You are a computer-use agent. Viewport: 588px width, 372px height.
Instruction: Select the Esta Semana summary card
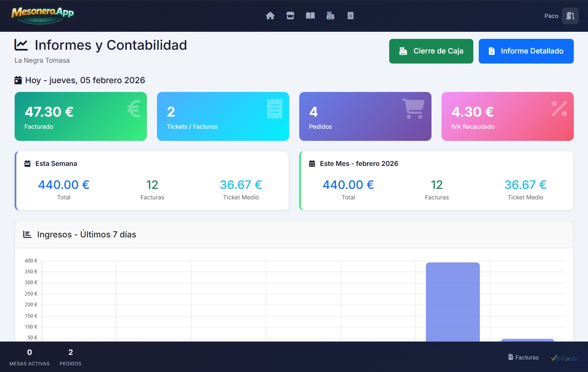pyautogui.click(x=151, y=181)
